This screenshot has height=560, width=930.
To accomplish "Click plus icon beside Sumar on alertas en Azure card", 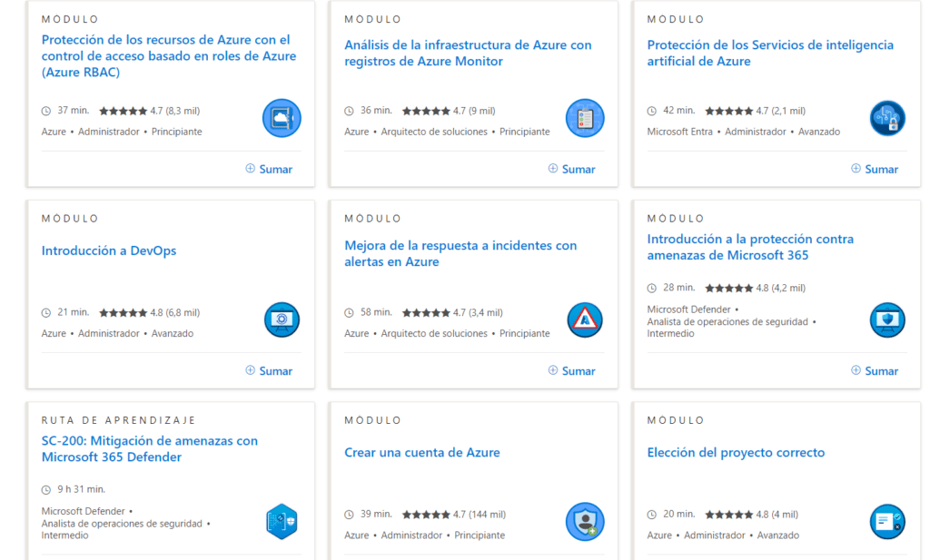I will 553,369.
